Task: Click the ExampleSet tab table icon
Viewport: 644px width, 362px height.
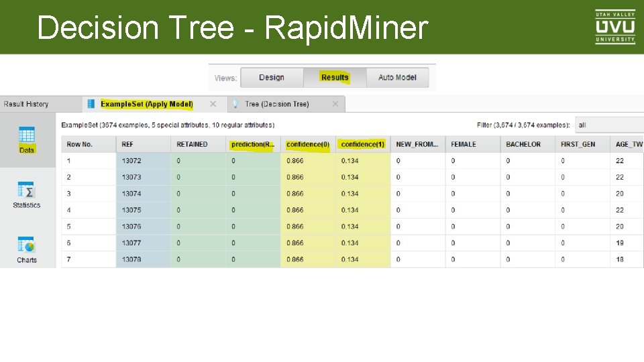Action: point(91,104)
